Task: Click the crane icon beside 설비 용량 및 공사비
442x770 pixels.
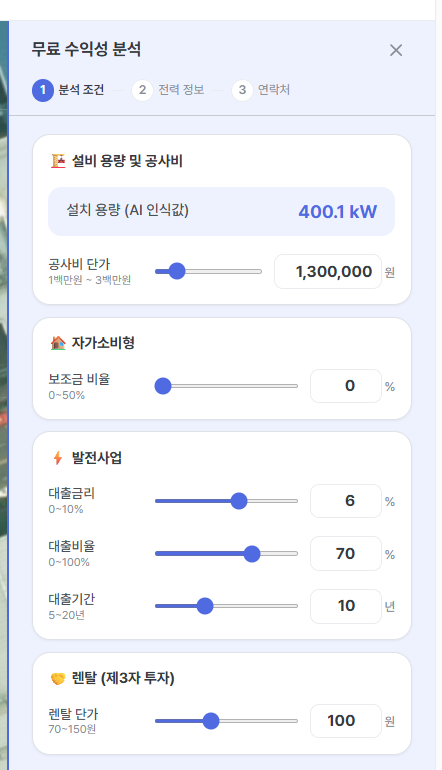Action: pos(58,161)
